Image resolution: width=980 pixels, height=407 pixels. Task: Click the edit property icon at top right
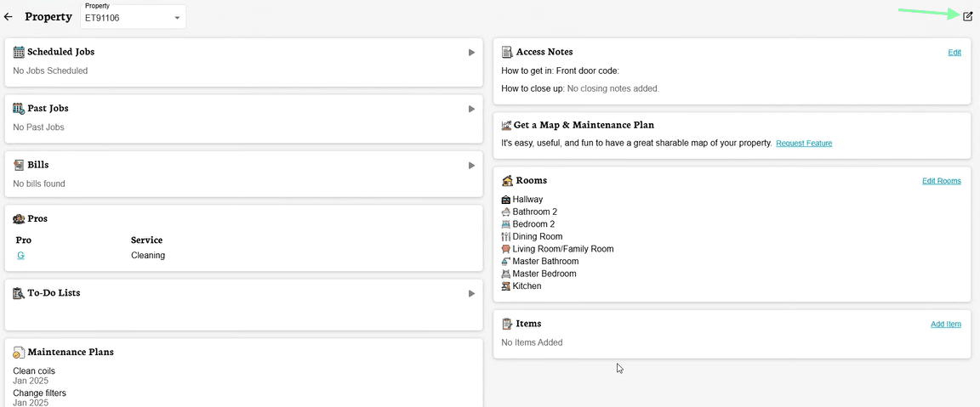coord(967,17)
